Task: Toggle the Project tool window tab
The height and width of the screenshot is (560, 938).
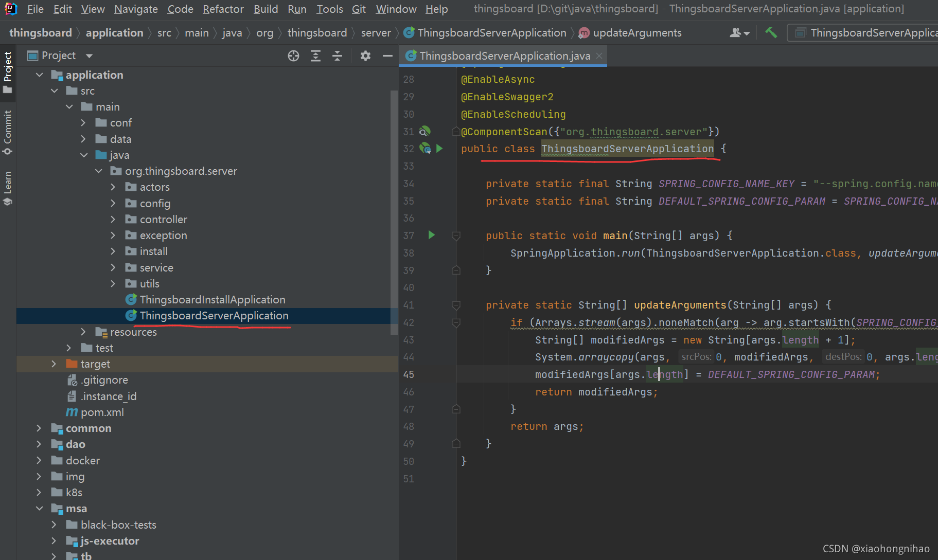Action: pyautogui.click(x=8, y=72)
